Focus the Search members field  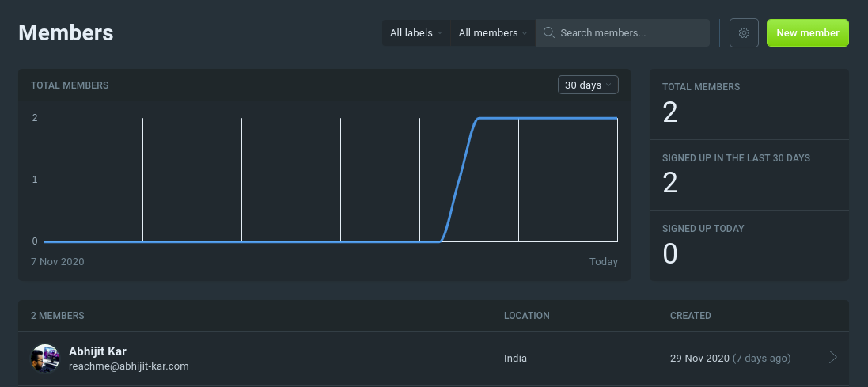click(x=622, y=32)
